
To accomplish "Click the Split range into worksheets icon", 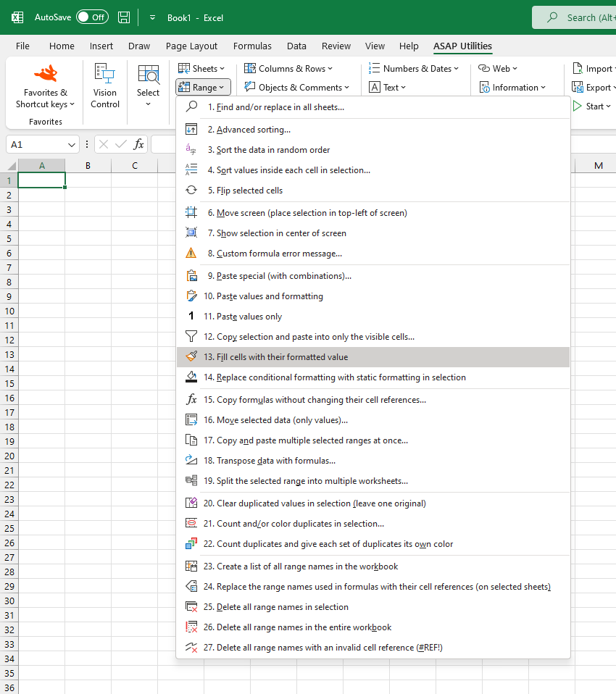I will tap(191, 481).
